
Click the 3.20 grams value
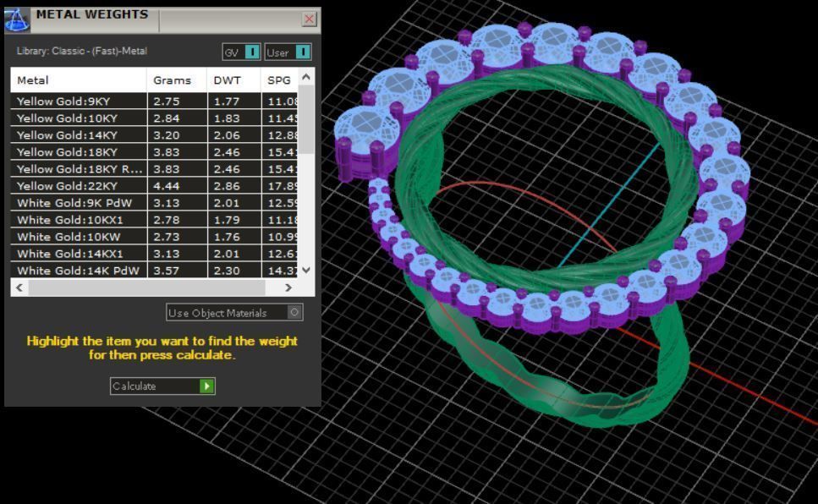click(x=167, y=135)
